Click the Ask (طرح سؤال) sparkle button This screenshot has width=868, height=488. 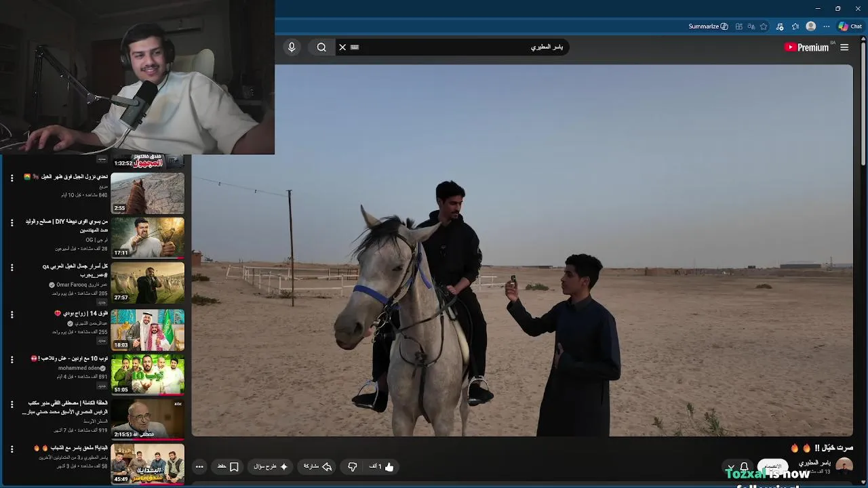click(x=270, y=466)
